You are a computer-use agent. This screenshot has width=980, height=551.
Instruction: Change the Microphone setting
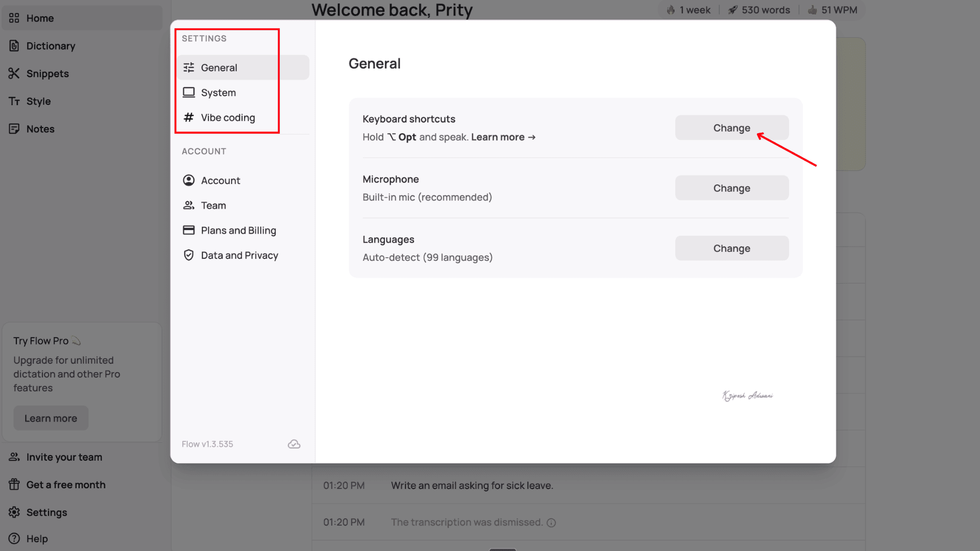(732, 188)
